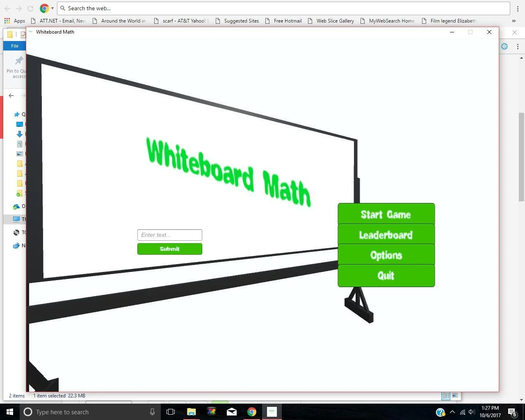Screen dimensions: 525x420
Task: Select Quick access star in Explorer tree
Action: point(17,114)
